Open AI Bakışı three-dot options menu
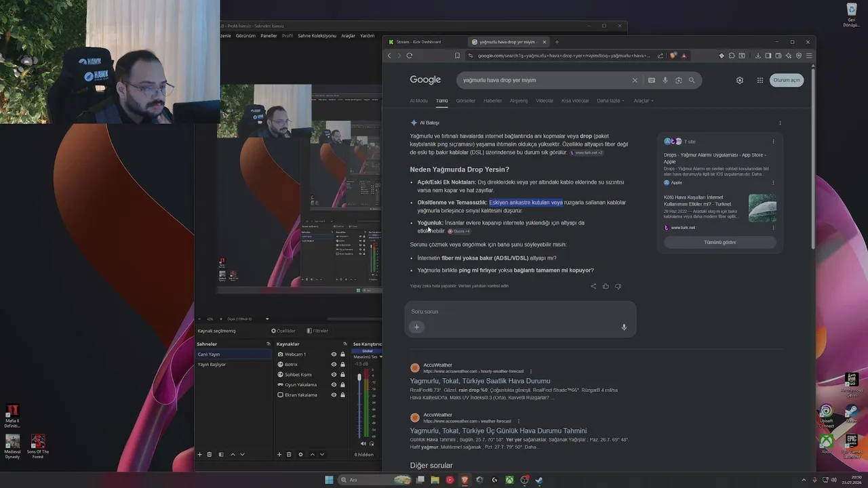The width and height of the screenshot is (868, 488). [x=780, y=123]
